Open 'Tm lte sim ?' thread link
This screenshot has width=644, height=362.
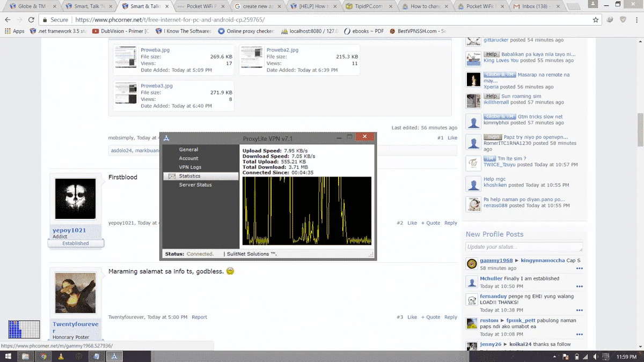(511, 159)
